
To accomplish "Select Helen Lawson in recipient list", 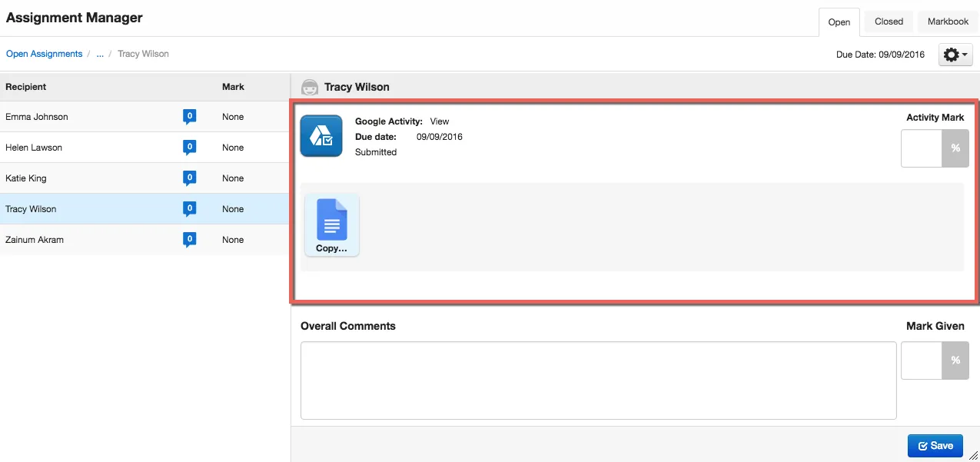I will (145, 148).
